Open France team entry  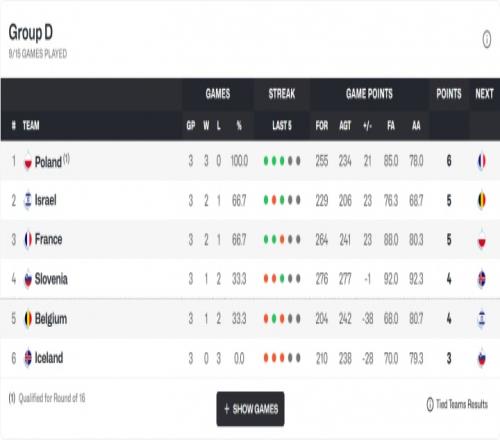coord(48,239)
